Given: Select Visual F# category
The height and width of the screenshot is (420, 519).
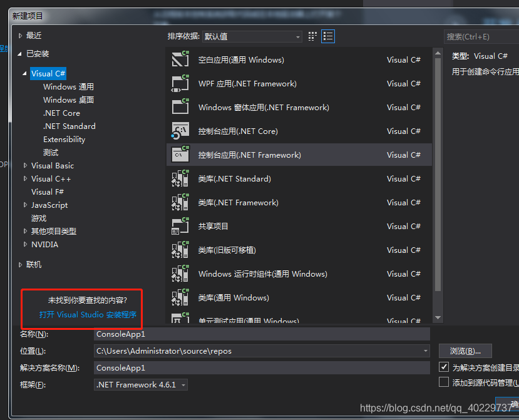Looking at the screenshot, I should point(48,192).
